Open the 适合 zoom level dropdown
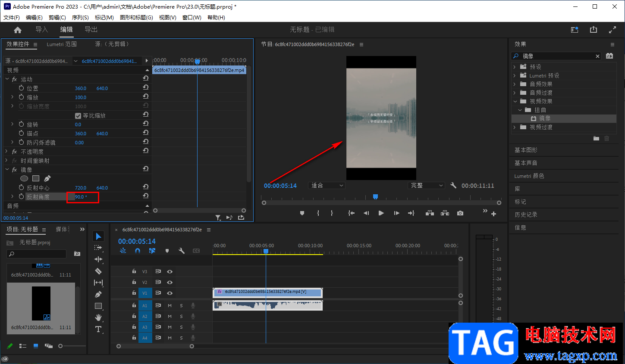Image resolution: width=625 pixels, height=364 pixels. 327,186
